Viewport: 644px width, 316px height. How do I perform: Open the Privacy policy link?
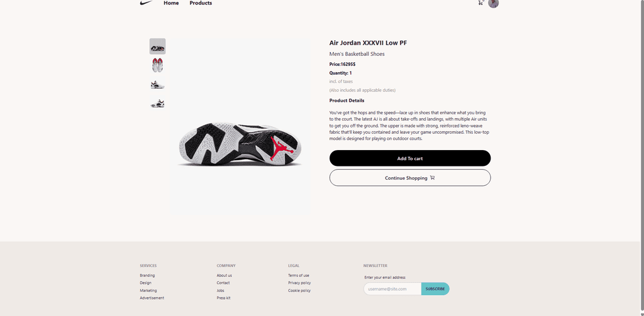click(299, 283)
